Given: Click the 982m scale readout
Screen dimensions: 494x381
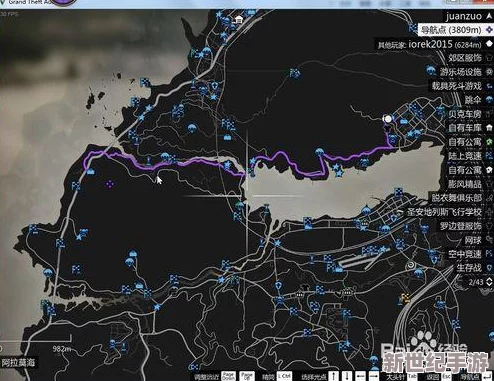Looking at the screenshot, I should point(62,349).
